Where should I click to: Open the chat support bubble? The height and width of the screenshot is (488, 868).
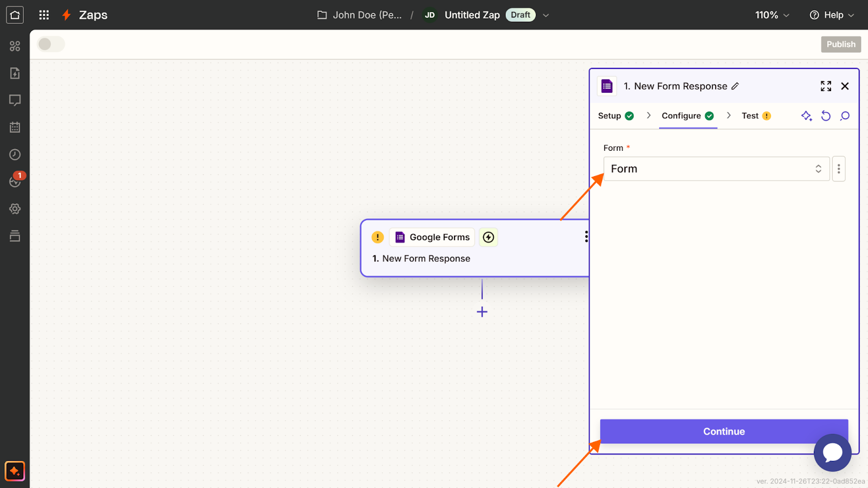pyautogui.click(x=832, y=452)
